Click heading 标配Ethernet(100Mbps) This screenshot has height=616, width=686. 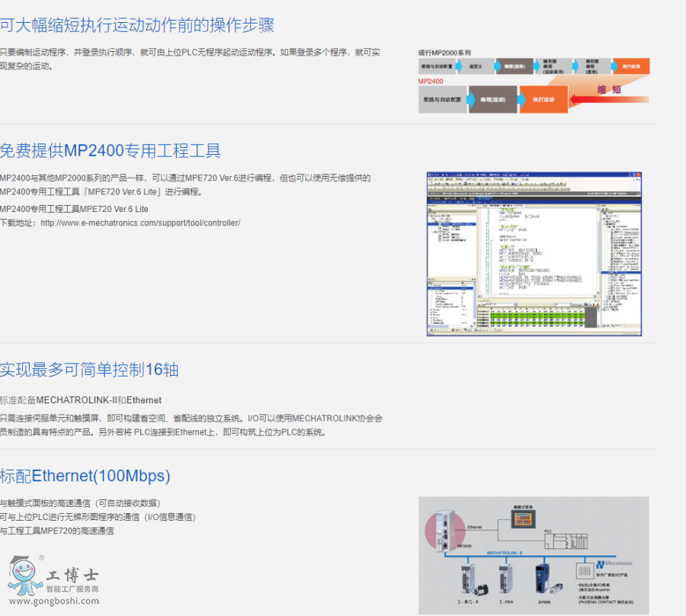coord(85,476)
